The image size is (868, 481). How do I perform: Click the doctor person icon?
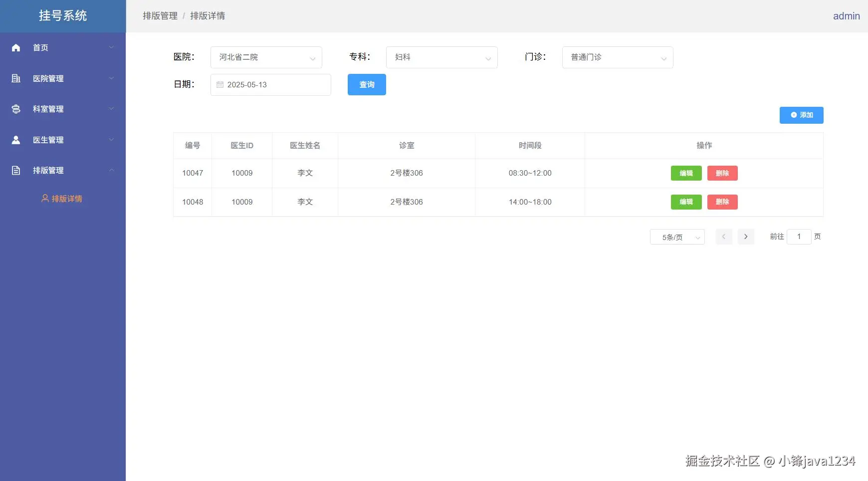16,140
